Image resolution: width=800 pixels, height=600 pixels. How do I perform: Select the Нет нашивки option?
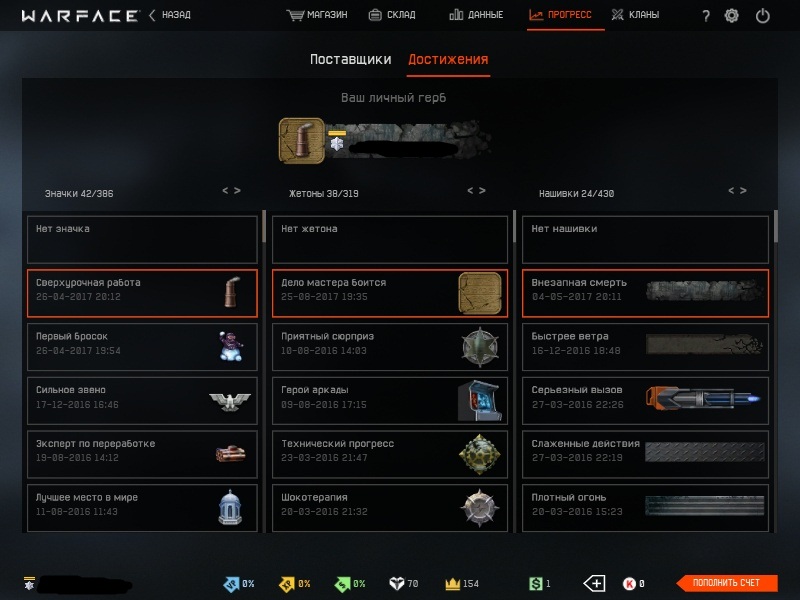coord(645,239)
